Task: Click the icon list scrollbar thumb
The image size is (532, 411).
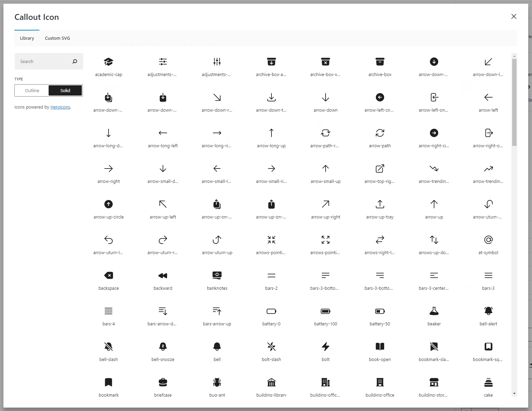Action: [514, 102]
